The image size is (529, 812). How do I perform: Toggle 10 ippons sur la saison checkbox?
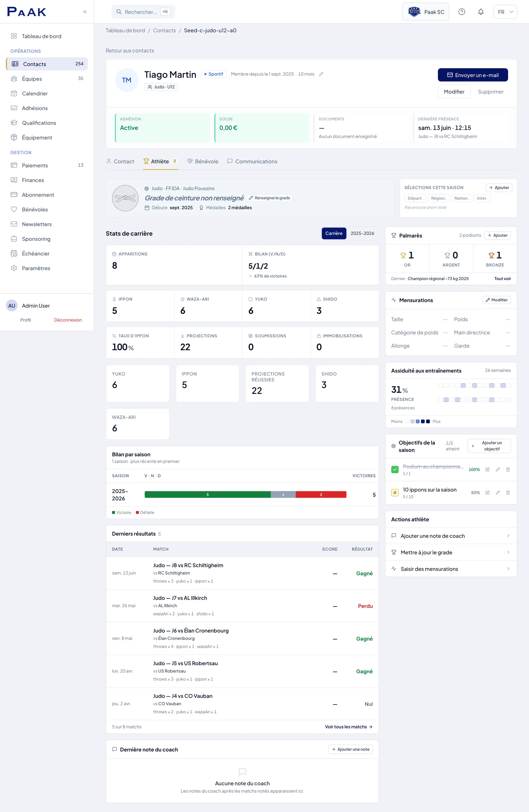click(395, 493)
